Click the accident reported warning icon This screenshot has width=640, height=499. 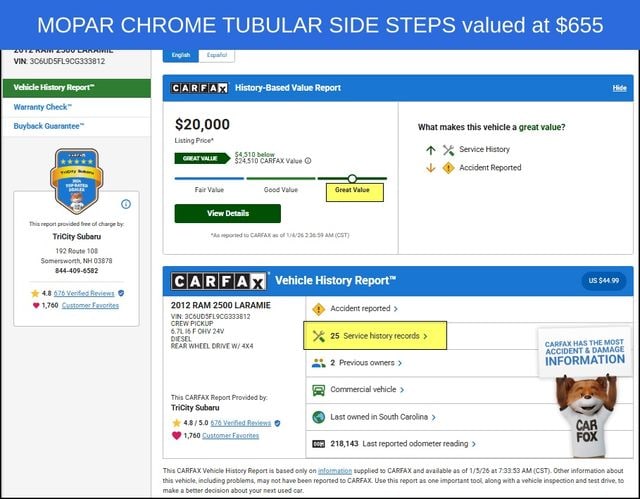pyautogui.click(x=319, y=309)
